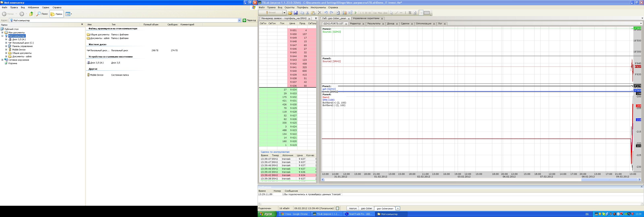This screenshot has height=217, width=644.
Task: Click the Open file icon in TSLab toolbar
Action: coord(290,13)
